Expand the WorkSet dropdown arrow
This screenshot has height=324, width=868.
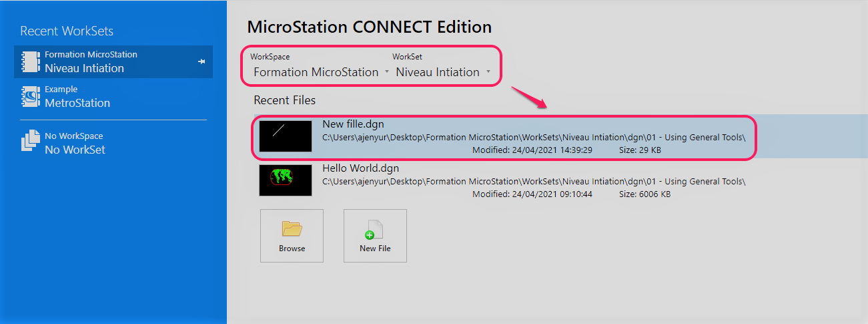(488, 72)
